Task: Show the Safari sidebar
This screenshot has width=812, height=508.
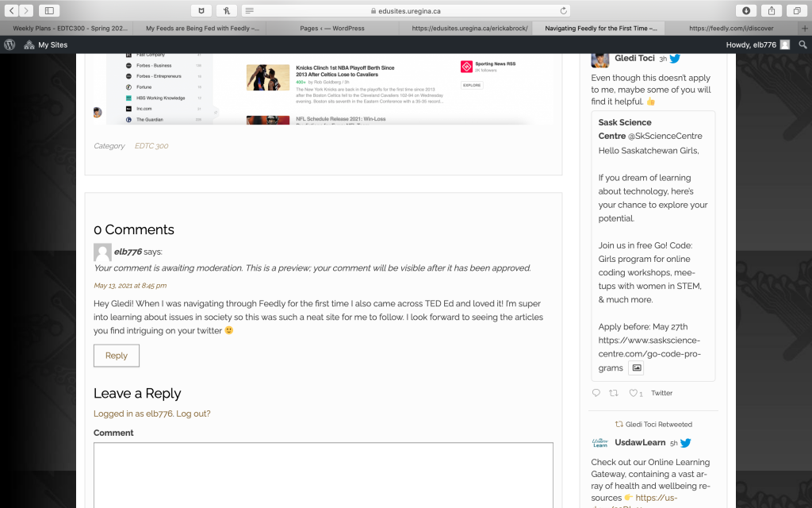Action: tap(49, 10)
